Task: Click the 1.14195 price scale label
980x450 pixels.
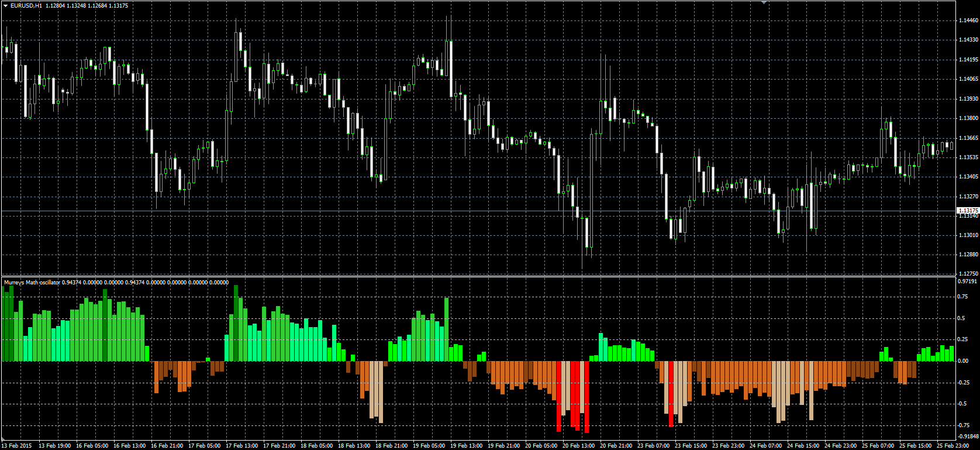Action: pos(968,60)
